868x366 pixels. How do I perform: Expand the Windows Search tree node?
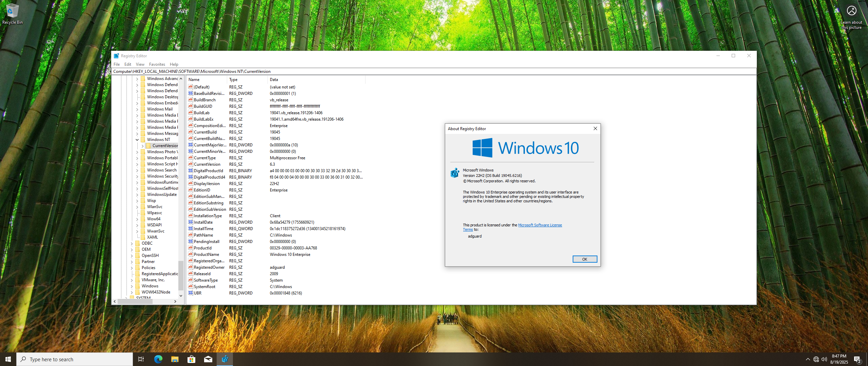click(x=137, y=170)
